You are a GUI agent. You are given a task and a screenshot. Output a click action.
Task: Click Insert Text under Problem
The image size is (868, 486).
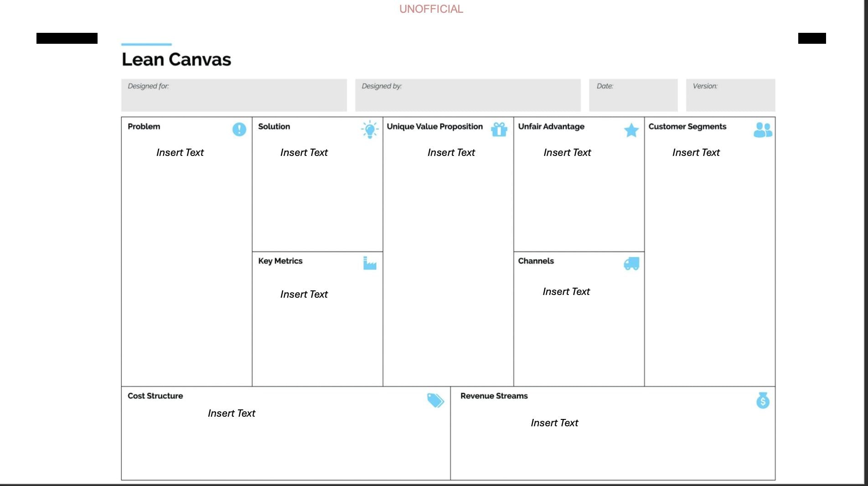180,152
